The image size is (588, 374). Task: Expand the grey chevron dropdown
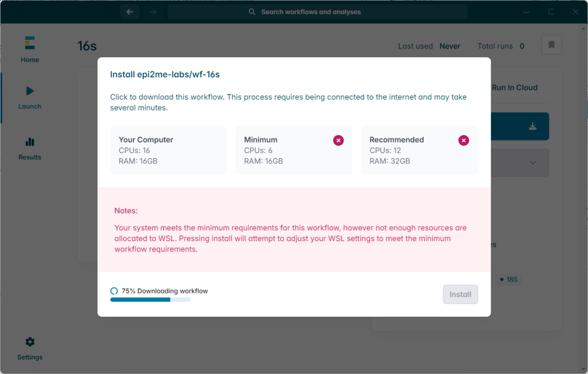[532, 163]
